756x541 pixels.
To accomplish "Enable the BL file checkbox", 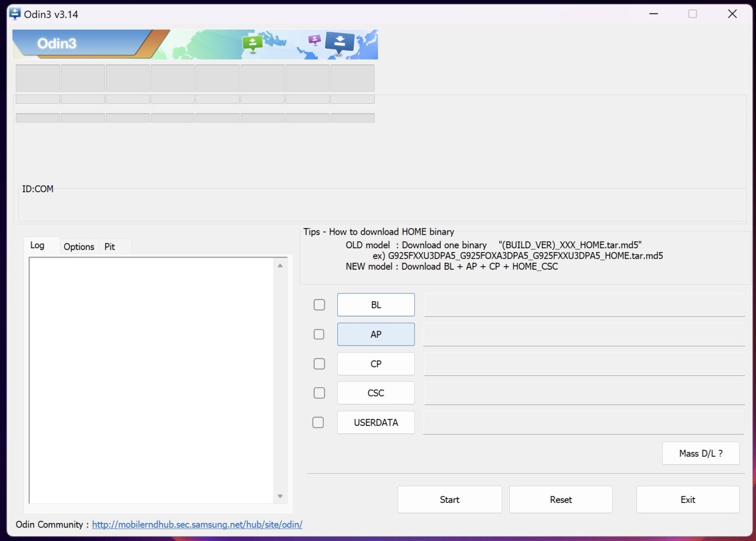I will pyautogui.click(x=319, y=305).
